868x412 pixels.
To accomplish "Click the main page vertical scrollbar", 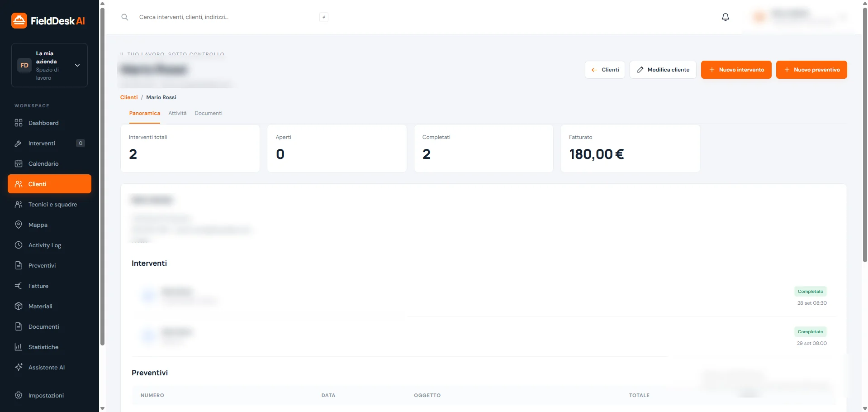I will click(x=865, y=136).
